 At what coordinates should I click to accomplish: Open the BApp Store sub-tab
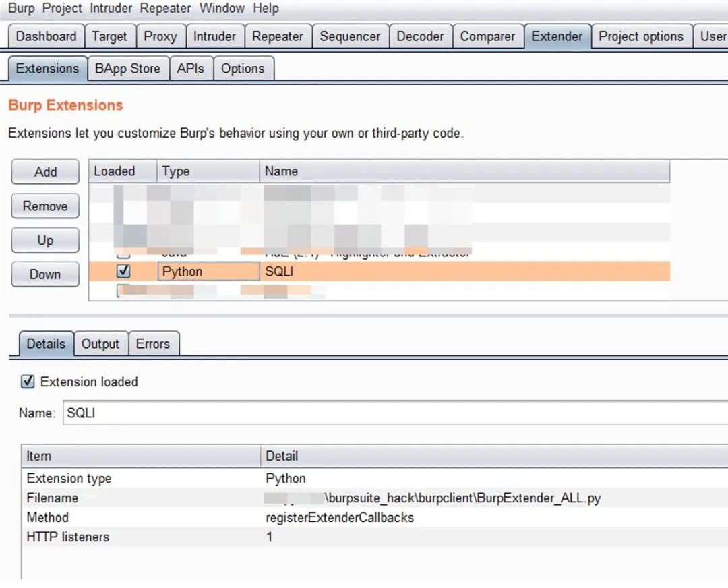(x=127, y=68)
